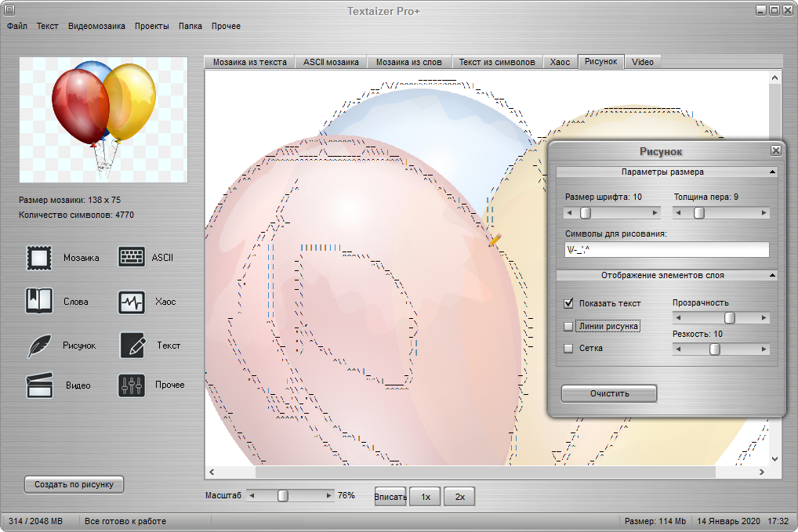
Task: Switch to Video tab
Action: tap(643, 62)
